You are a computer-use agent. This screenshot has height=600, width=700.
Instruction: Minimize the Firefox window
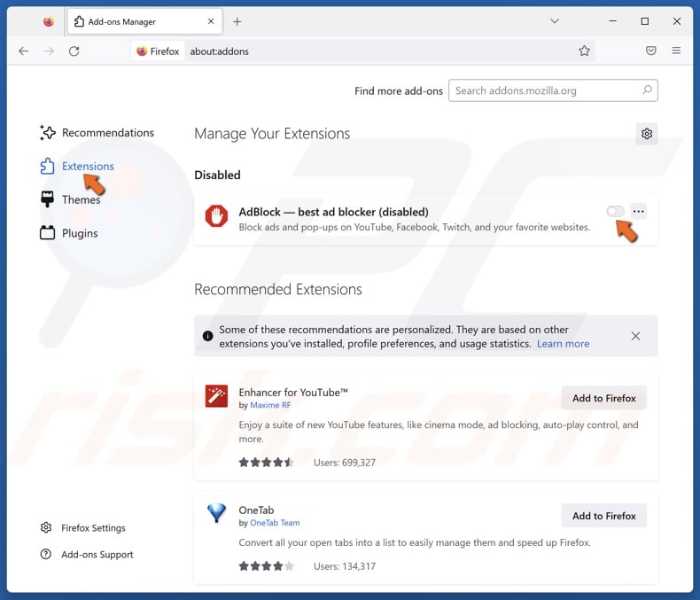[612, 21]
